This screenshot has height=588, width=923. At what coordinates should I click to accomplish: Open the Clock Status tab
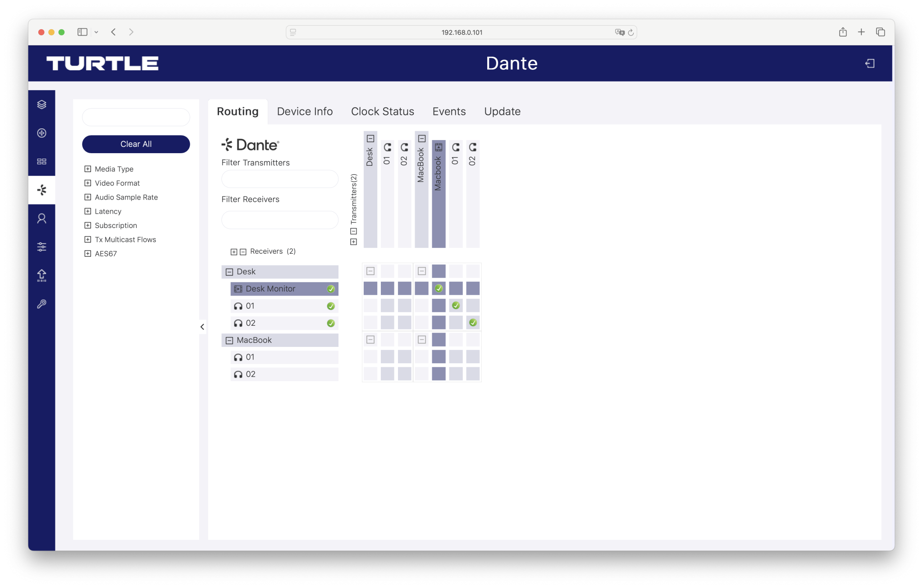point(383,111)
